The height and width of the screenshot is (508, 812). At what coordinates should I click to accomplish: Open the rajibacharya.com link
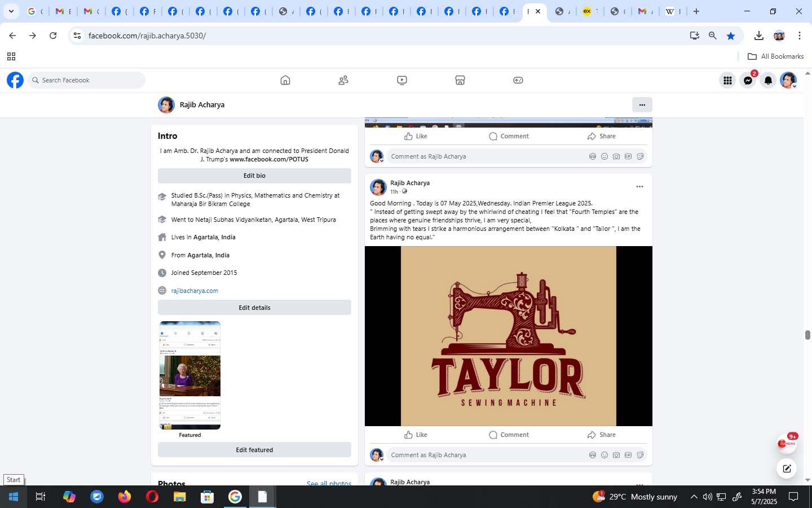(x=195, y=291)
